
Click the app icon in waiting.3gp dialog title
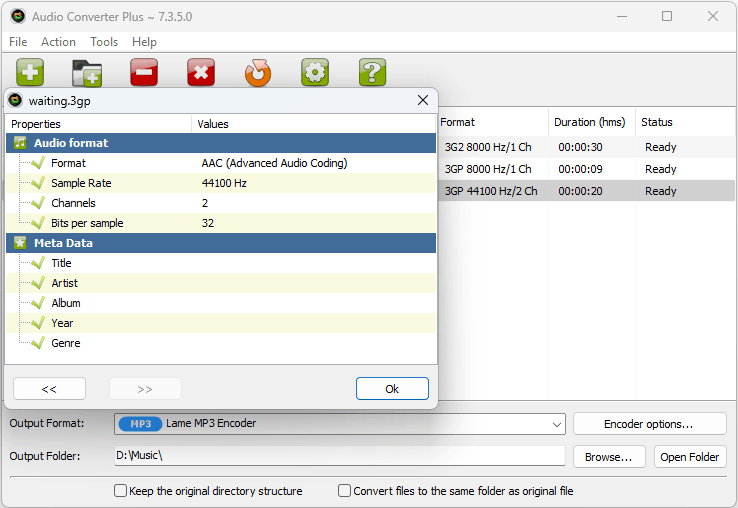coord(16,100)
